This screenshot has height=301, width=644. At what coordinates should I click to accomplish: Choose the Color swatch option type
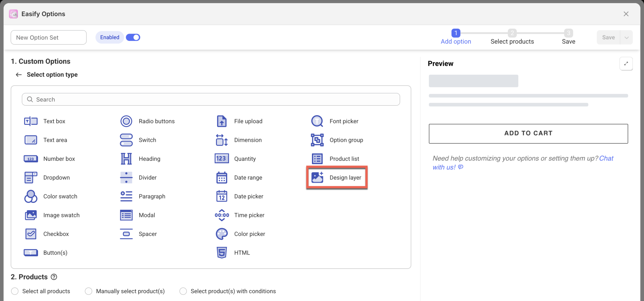point(60,196)
